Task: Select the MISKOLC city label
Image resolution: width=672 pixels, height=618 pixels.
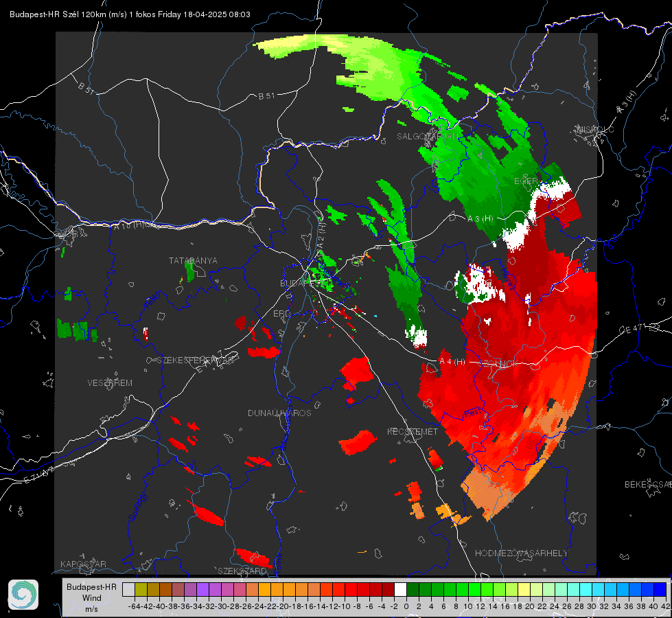Action: click(595, 129)
